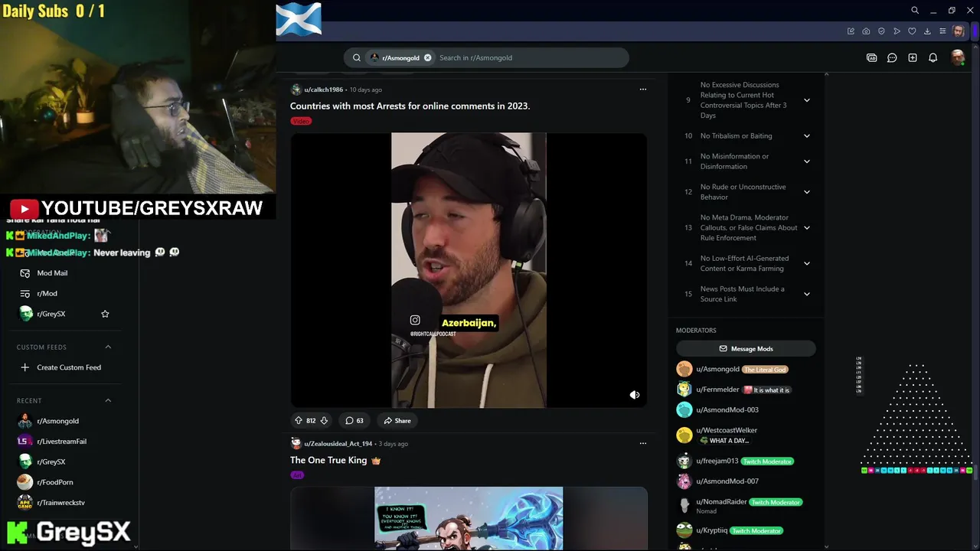This screenshot has height=551, width=980.
Task: Open the browser tab search magnifier
Action: point(915,11)
